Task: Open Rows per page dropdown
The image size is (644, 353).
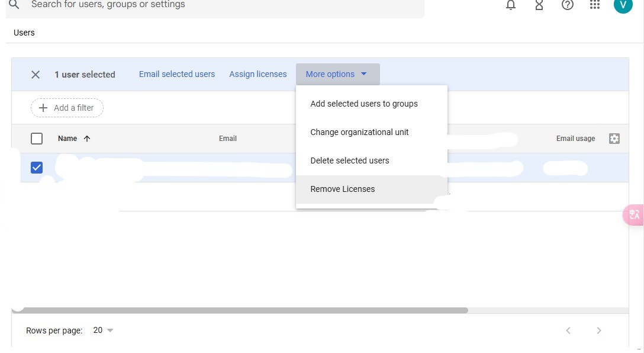Action: 104,330
